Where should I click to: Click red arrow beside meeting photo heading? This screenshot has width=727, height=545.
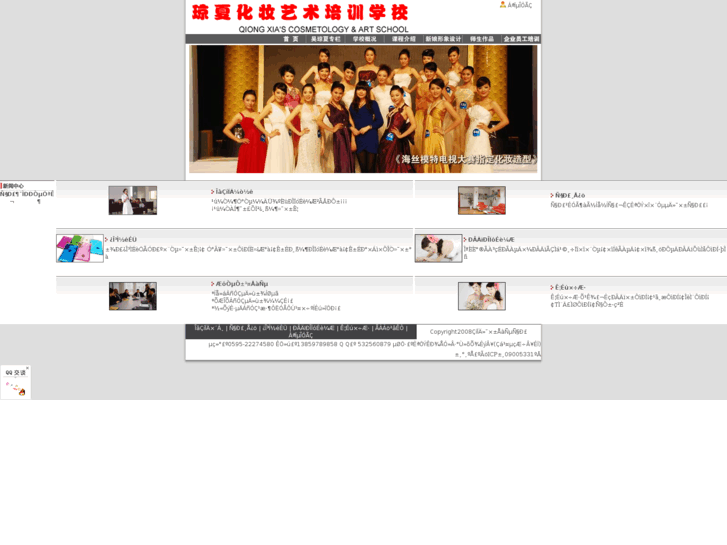click(212, 283)
